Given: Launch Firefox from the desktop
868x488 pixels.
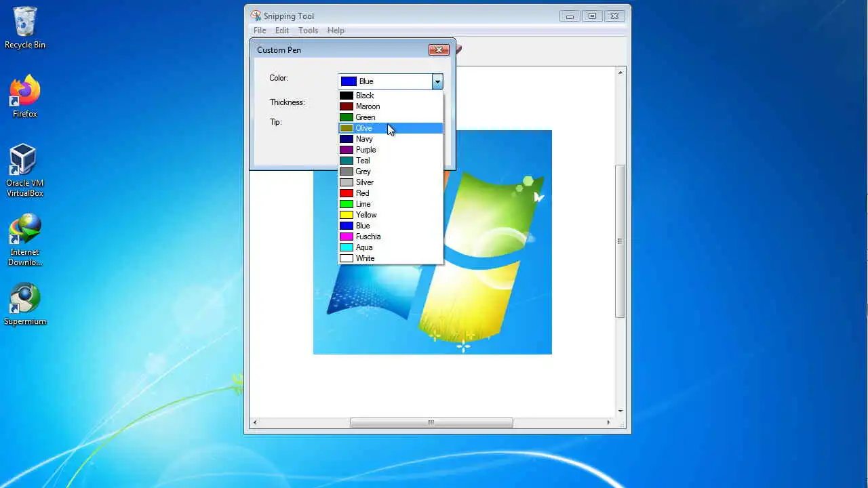Looking at the screenshot, I should point(25,97).
